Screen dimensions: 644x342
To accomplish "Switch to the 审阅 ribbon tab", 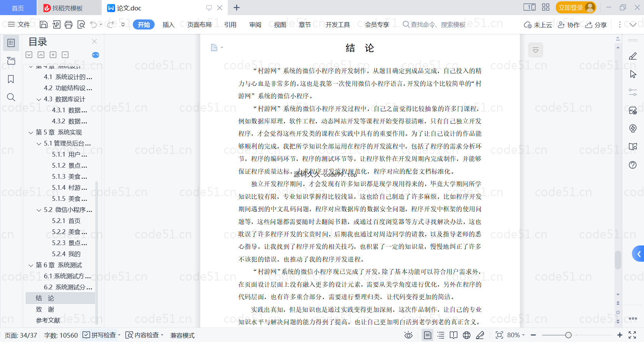I will pyautogui.click(x=255, y=24).
